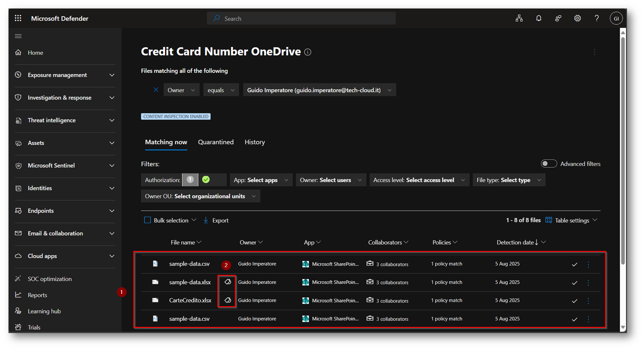Click the info icon next to policy title
Viewport: 644px width, 350px height.
click(x=308, y=52)
